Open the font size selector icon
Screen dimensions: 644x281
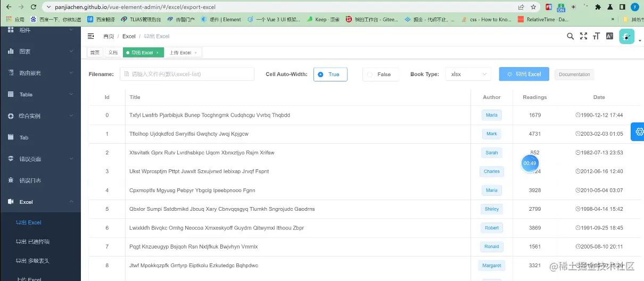(596, 36)
